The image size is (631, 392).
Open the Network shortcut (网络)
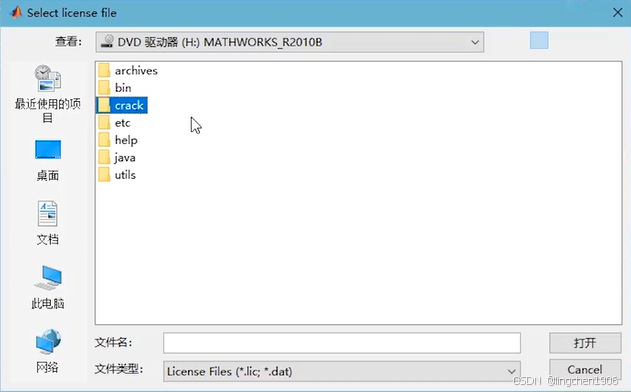(x=47, y=351)
